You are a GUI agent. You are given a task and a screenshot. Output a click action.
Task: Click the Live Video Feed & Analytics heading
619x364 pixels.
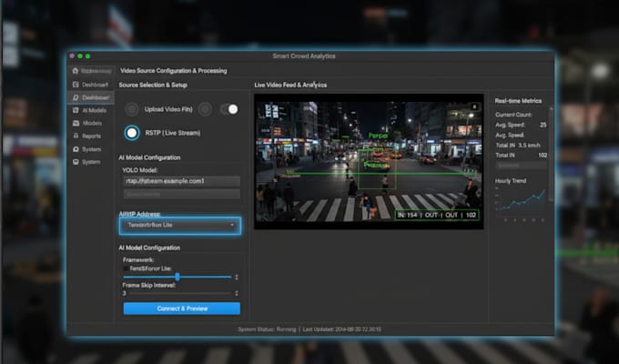290,85
